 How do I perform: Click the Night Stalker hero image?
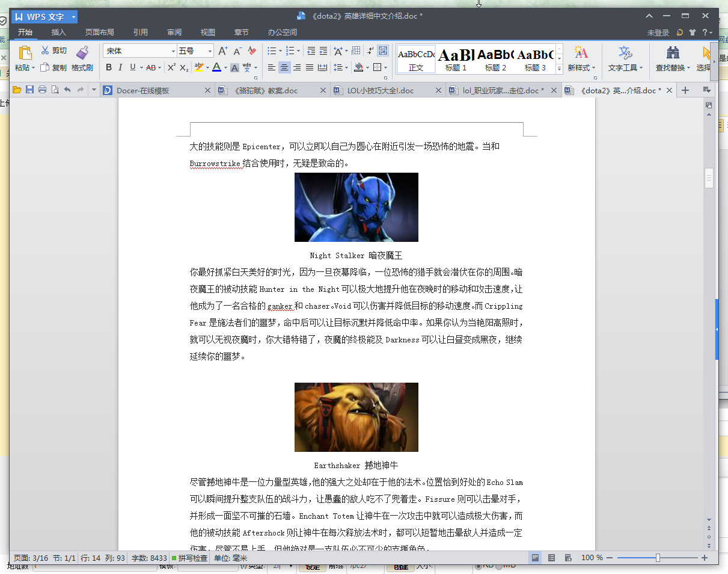point(356,207)
